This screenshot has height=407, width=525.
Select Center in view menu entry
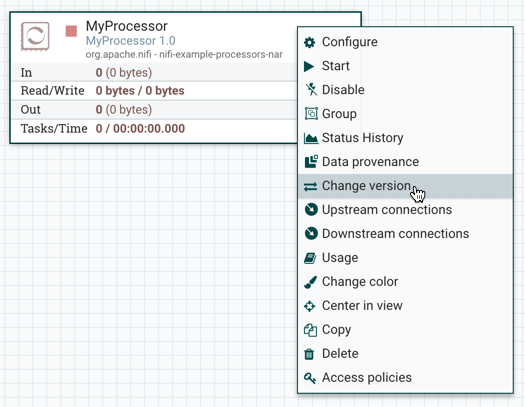click(405, 306)
